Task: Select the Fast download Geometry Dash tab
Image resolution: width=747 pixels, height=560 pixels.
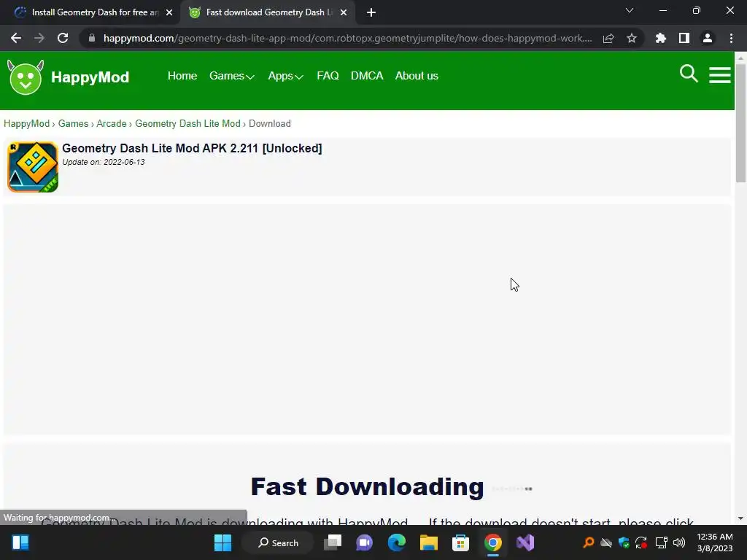Action: [x=269, y=12]
